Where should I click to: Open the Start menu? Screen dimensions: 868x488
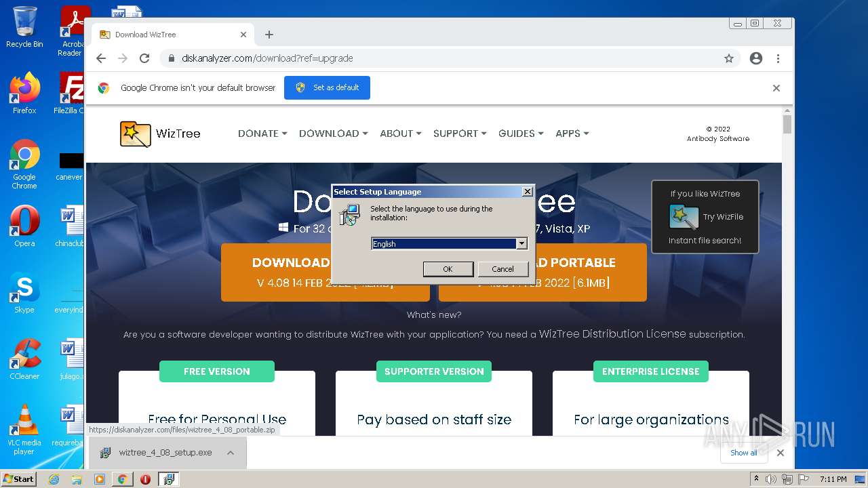[18, 479]
